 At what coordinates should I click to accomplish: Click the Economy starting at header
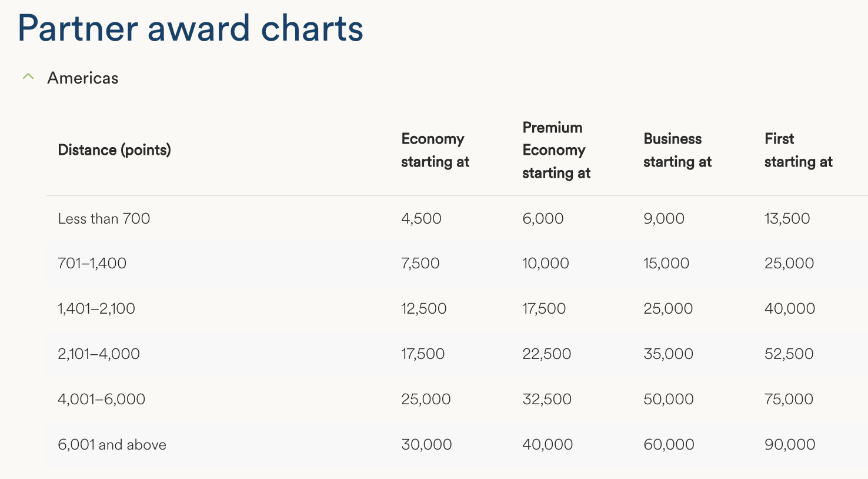(x=435, y=150)
